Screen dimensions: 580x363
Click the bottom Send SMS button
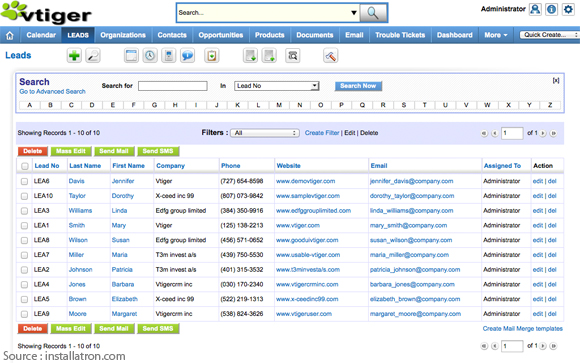[158, 329]
